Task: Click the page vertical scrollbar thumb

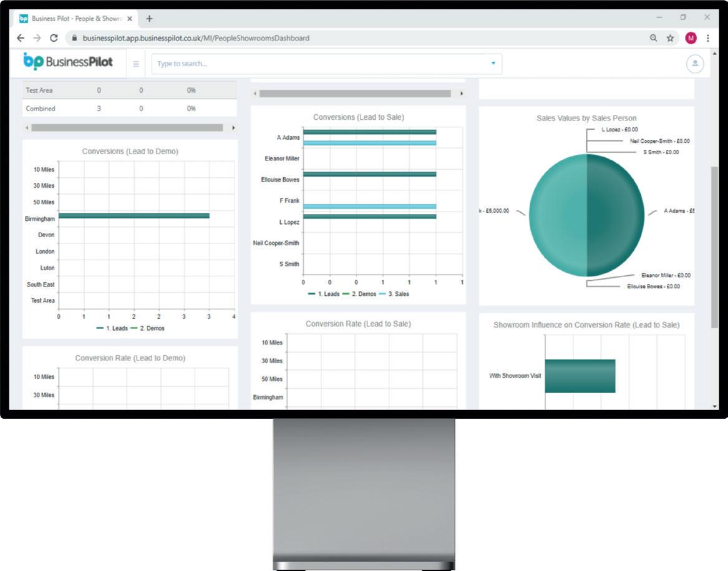Action: pos(714,247)
